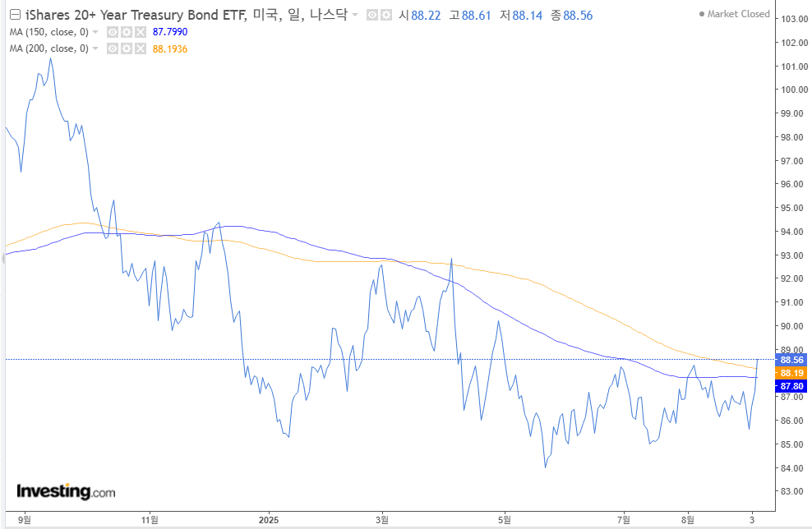Remove the MA 200 indicator with the X icon
Screen dimensions: 812x529
tap(141, 48)
